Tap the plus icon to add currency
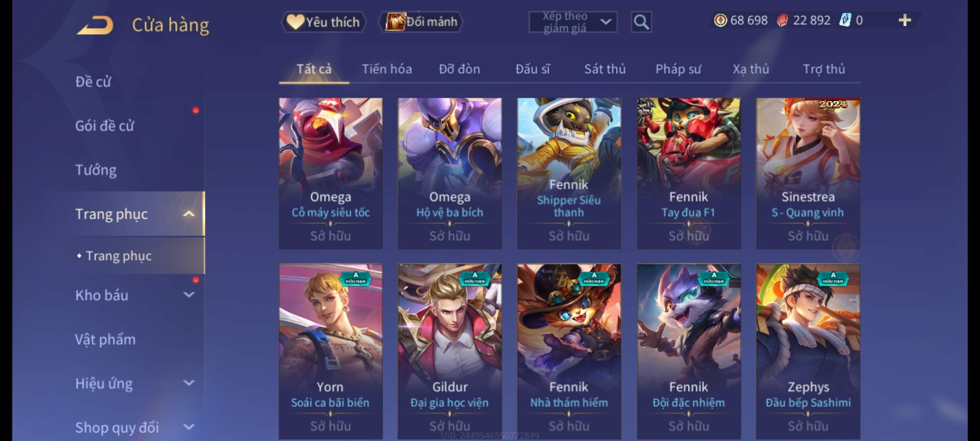 pos(905,20)
